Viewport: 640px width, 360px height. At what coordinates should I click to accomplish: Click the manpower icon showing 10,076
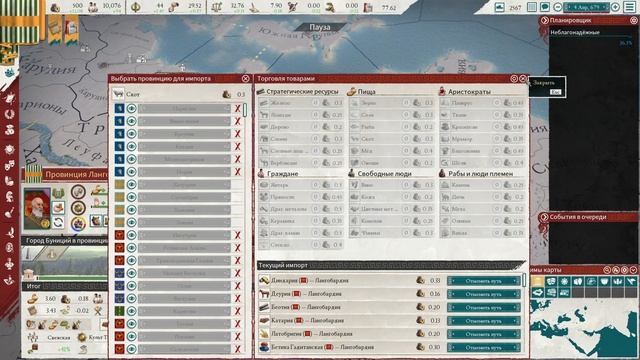tap(93, 7)
